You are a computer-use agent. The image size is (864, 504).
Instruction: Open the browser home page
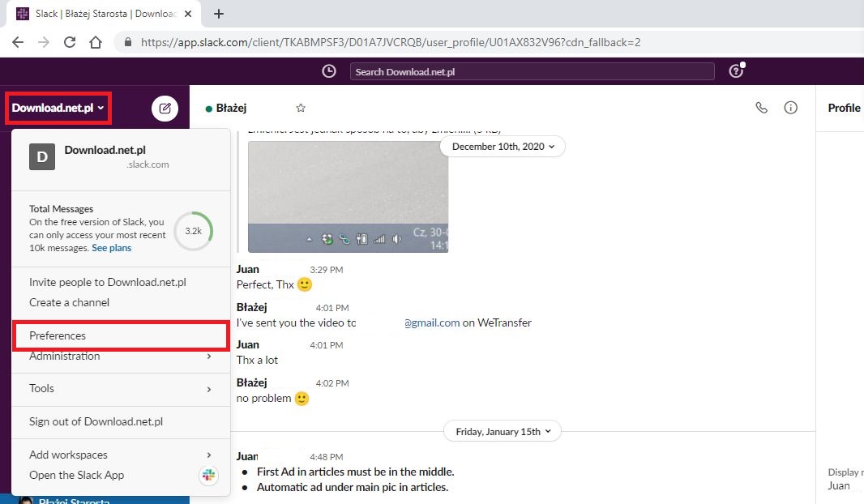point(96,42)
